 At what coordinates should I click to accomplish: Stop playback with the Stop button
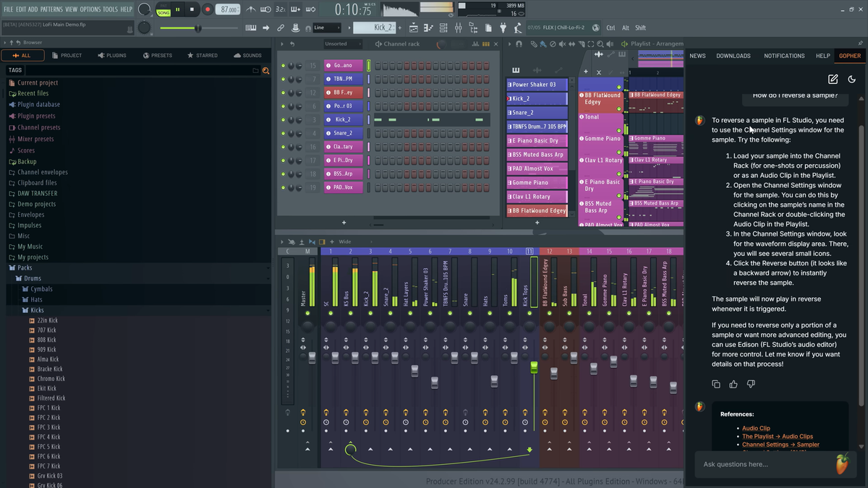coord(192,9)
